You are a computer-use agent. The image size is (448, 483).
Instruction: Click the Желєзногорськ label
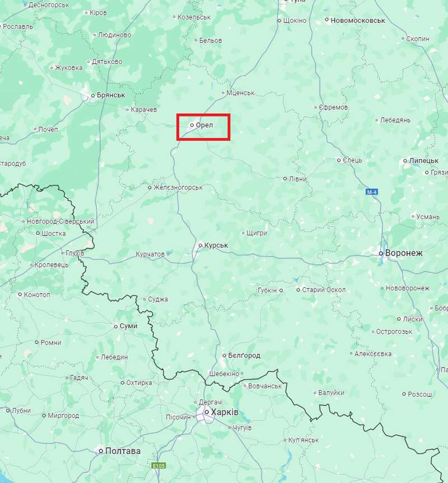click(x=178, y=187)
